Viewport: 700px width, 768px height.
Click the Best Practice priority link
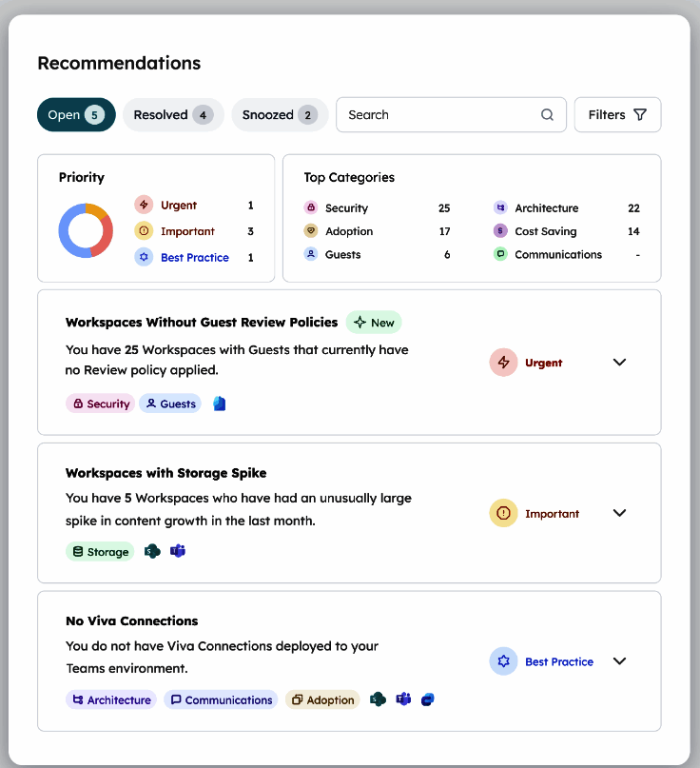[x=194, y=257]
